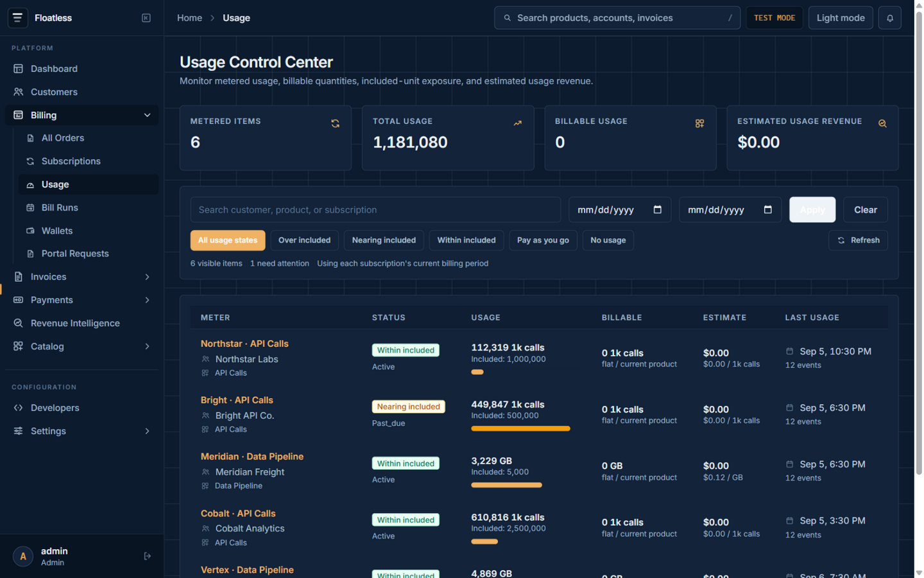924x578 pixels.
Task: Expand the Payments submenu
Action: (x=147, y=300)
